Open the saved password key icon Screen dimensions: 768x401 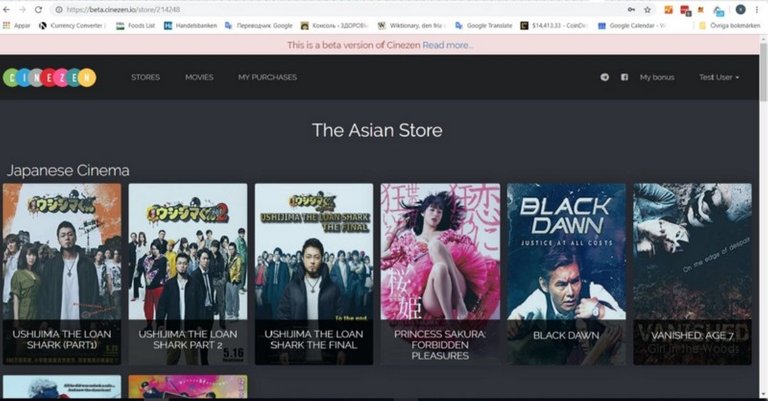[631, 9]
